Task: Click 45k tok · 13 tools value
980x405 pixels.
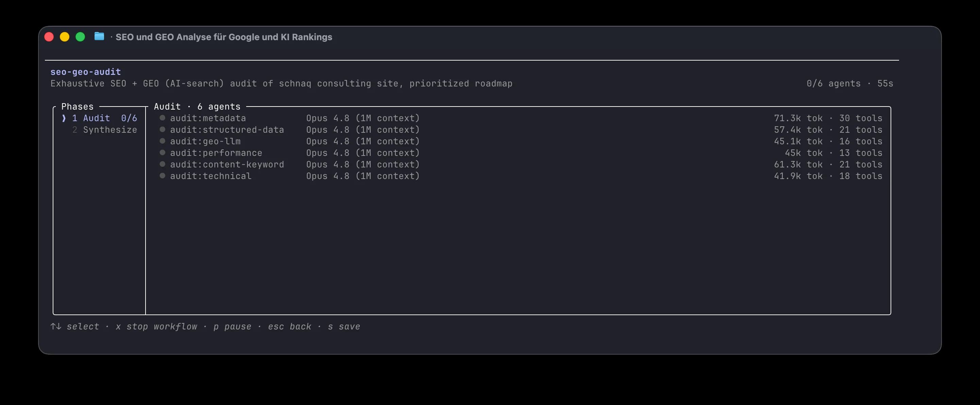Action: point(833,153)
